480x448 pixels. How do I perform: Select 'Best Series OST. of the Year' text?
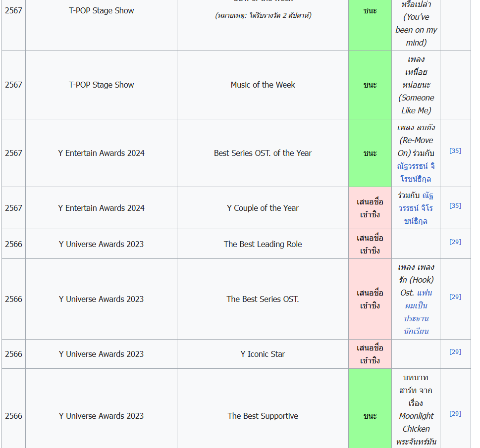click(x=263, y=153)
